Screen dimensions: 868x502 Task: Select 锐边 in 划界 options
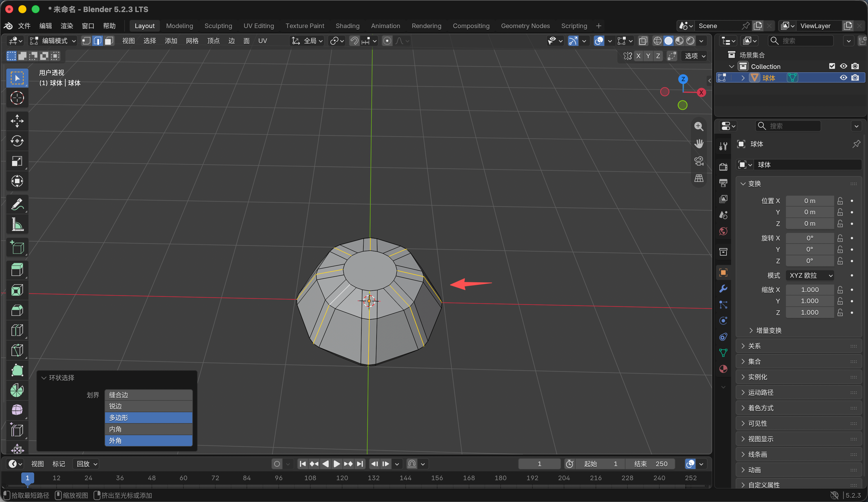tap(148, 406)
